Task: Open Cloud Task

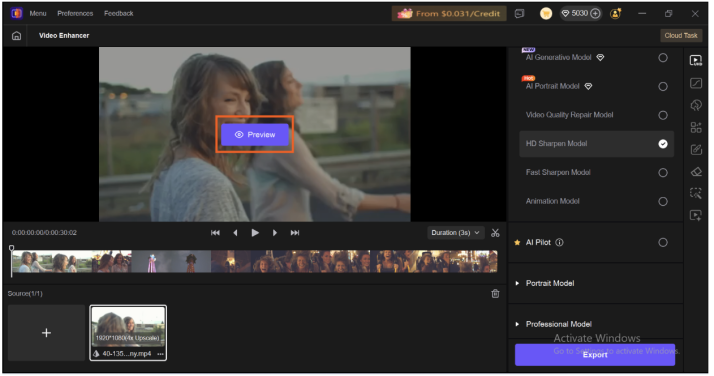Action: click(x=681, y=36)
